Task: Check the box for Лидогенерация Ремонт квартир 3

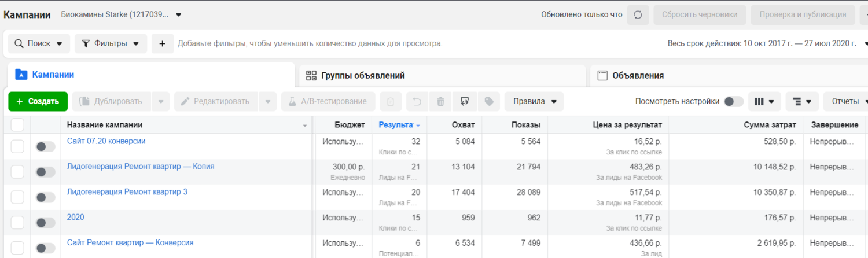Action: pyautogui.click(x=17, y=197)
